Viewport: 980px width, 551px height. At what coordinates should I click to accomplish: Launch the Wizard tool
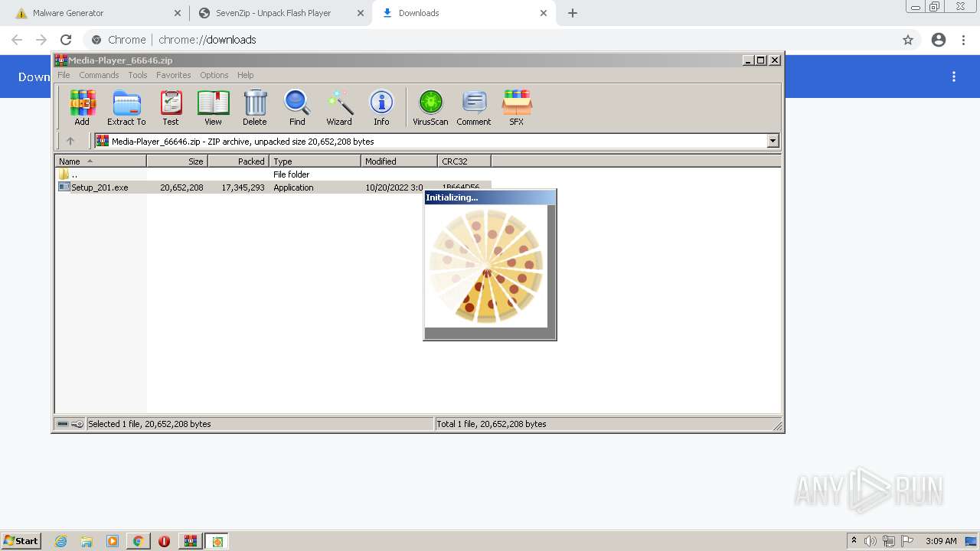339,107
